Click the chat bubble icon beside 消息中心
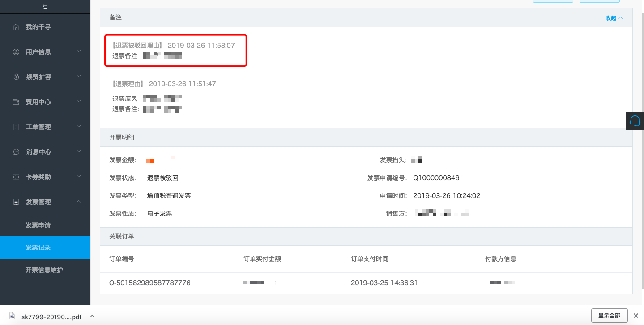644x325 pixels. click(x=16, y=152)
